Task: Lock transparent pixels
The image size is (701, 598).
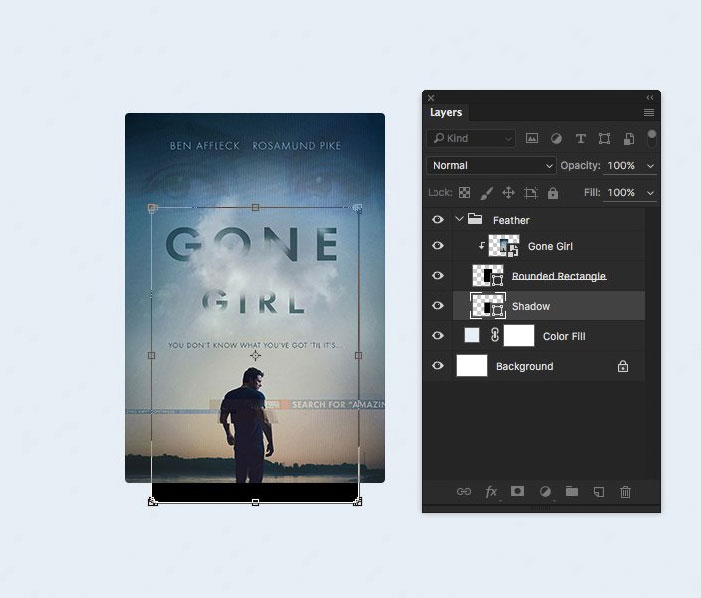Action: (465, 193)
